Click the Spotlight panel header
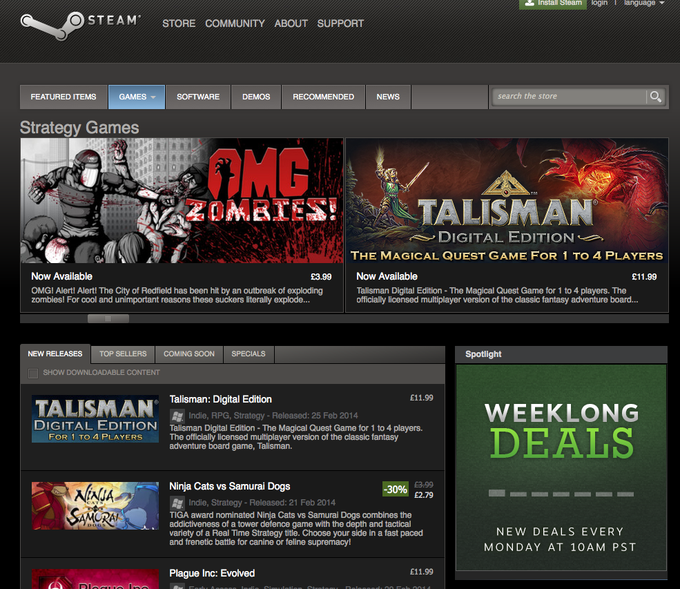The width and height of the screenshot is (680, 589). (x=561, y=354)
